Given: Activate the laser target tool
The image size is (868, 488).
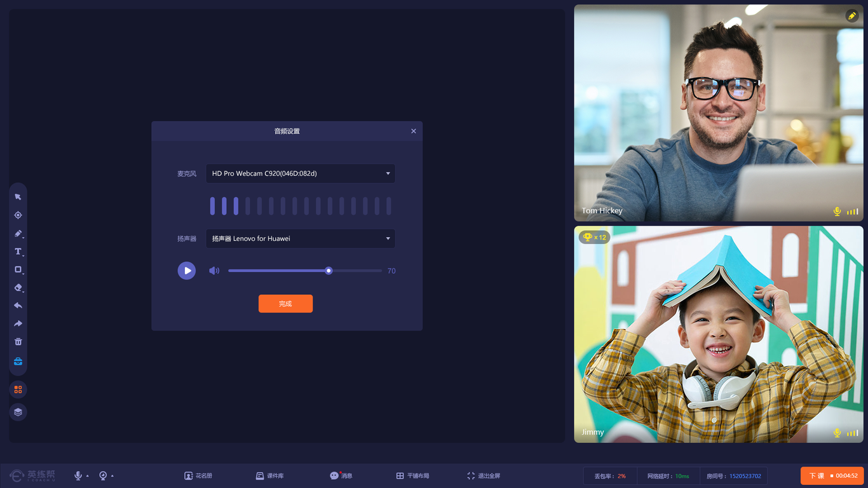Looking at the screenshot, I should click(x=18, y=215).
